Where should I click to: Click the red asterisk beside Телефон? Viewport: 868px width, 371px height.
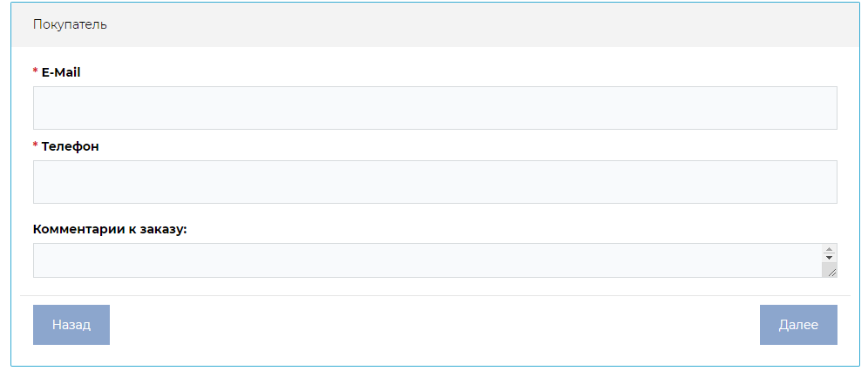point(36,146)
